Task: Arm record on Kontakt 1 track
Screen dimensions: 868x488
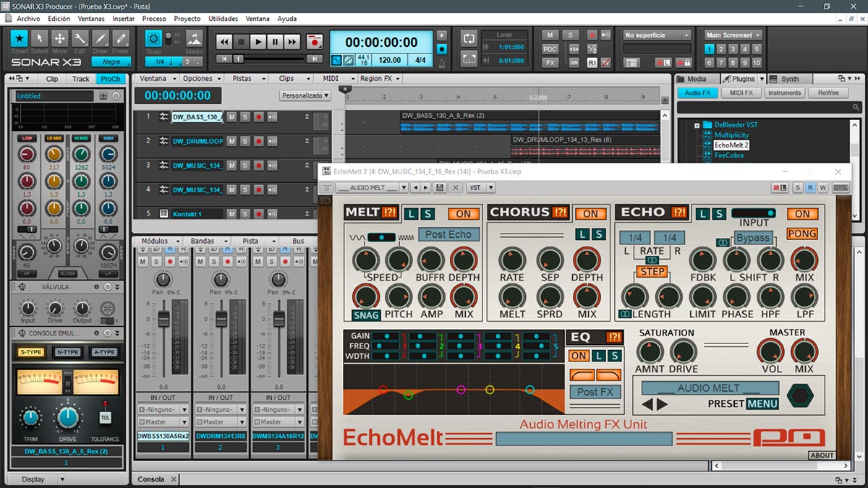Action: coord(258,214)
